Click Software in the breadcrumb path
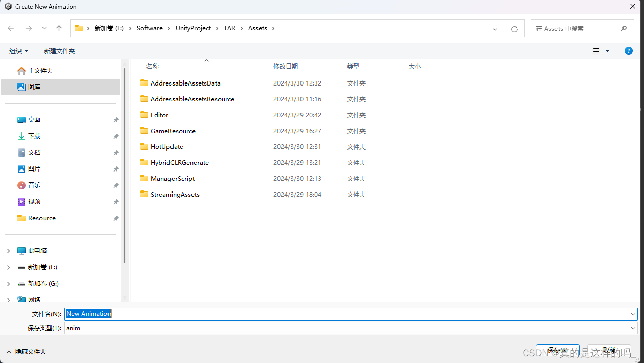This screenshot has height=363, width=644. [x=149, y=28]
